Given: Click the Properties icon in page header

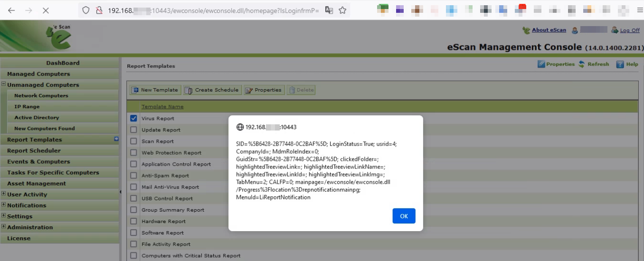Looking at the screenshot, I should click(x=541, y=64).
